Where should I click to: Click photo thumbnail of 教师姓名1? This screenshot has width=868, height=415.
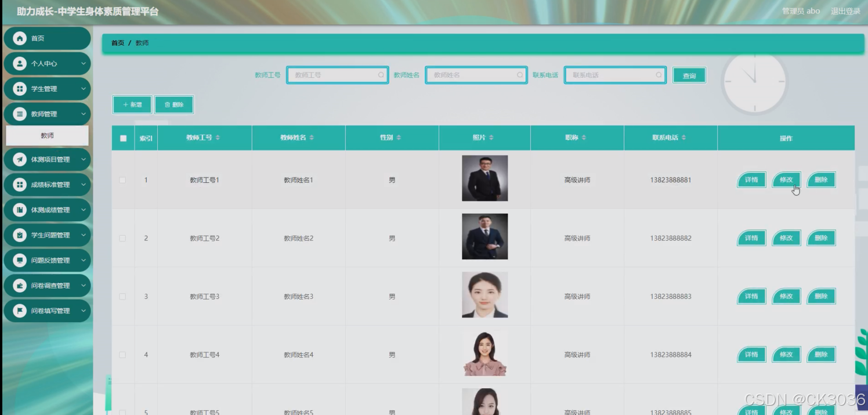point(484,178)
